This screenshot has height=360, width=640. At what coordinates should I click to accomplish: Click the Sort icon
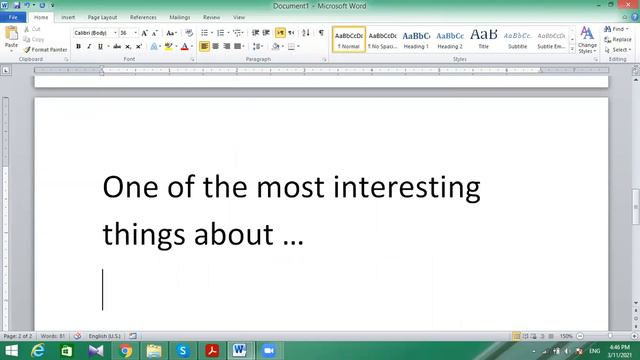(x=306, y=33)
